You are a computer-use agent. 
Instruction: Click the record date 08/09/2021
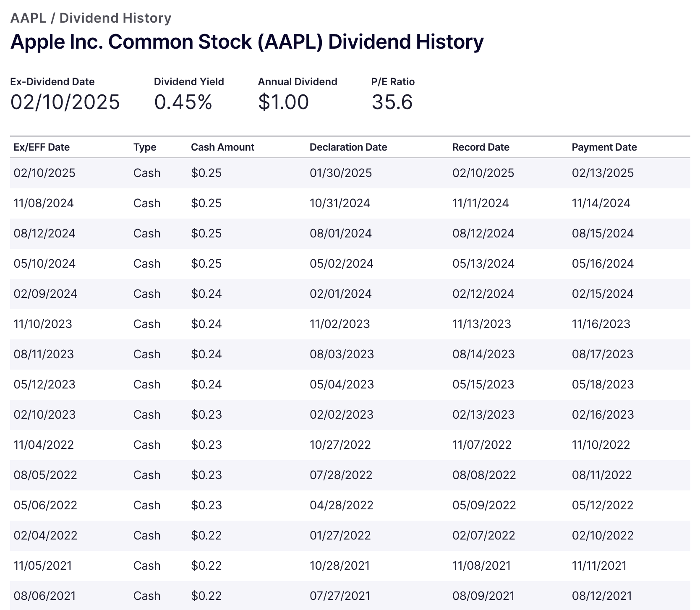click(483, 596)
